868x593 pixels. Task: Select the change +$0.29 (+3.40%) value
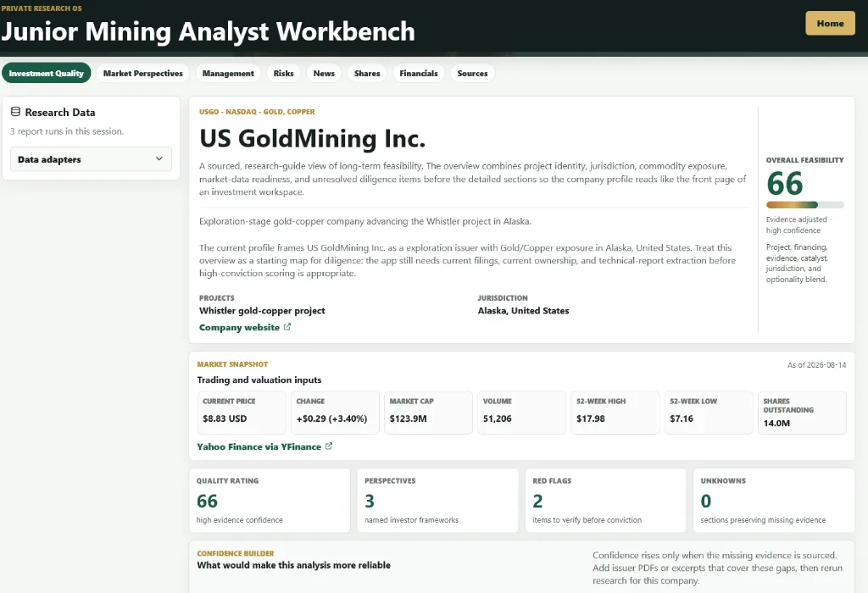tap(331, 418)
